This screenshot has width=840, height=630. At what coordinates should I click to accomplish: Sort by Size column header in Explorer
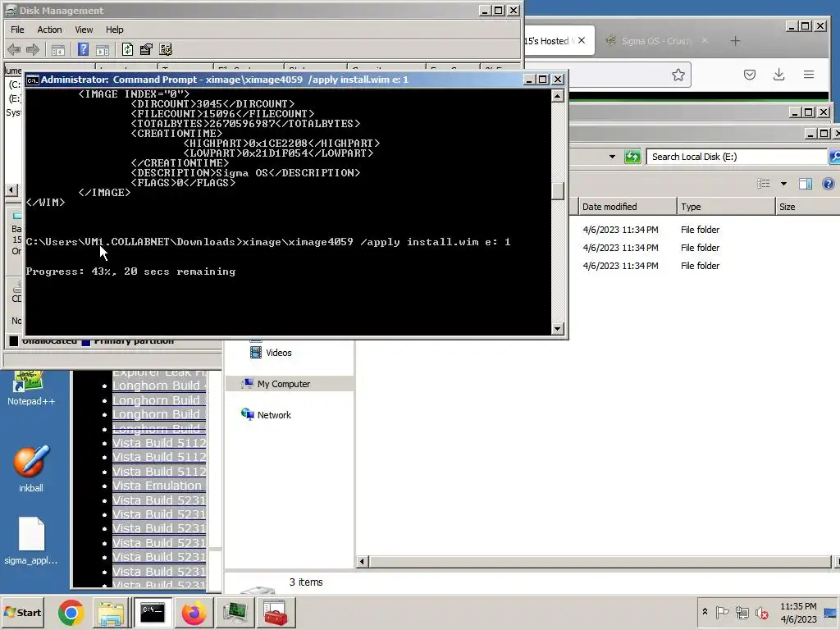tap(808, 206)
